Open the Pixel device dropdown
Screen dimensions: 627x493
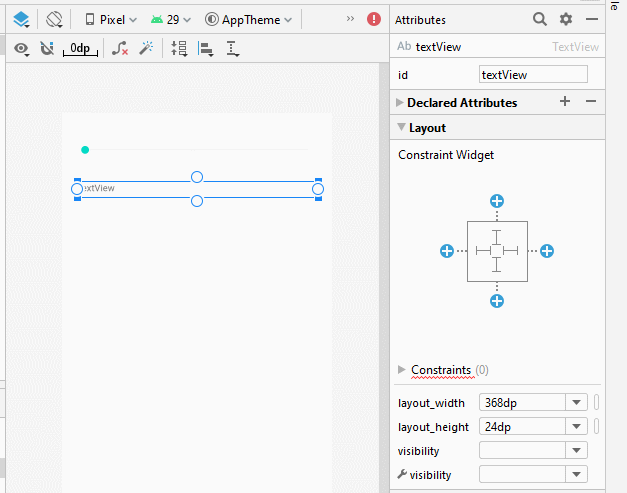coord(111,20)
